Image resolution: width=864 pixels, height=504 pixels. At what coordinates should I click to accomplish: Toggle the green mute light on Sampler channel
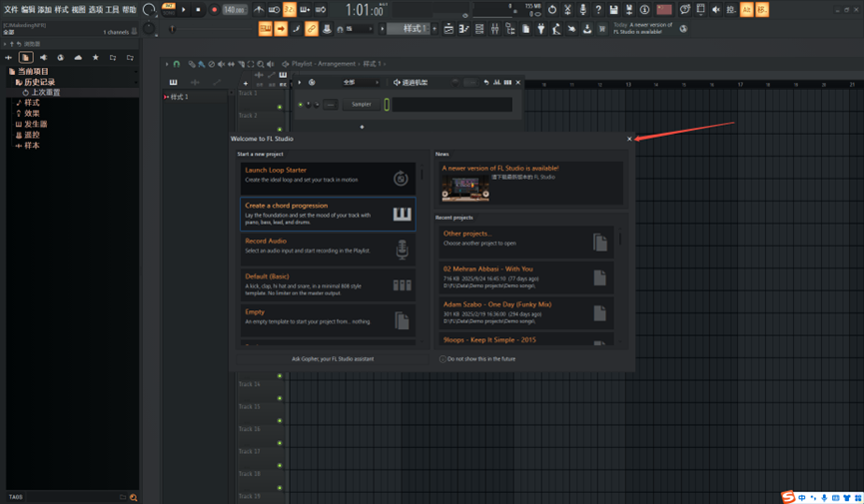point(300,104)
